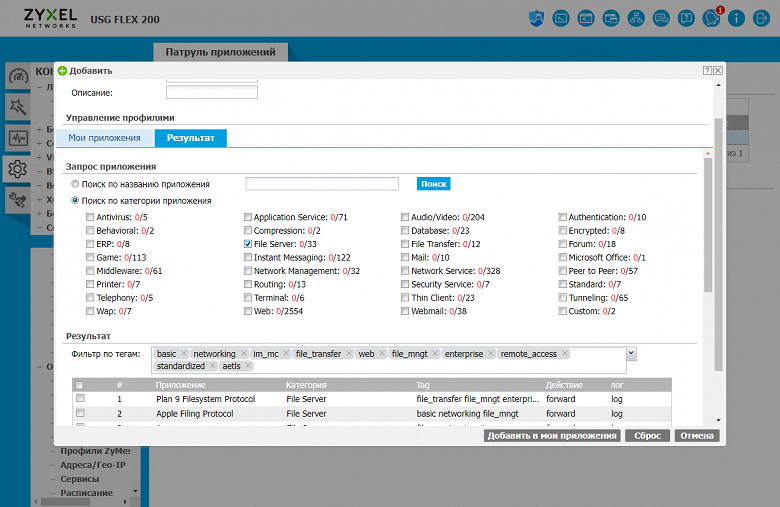Open the Dashboard gauge sidebar icon

18,76
